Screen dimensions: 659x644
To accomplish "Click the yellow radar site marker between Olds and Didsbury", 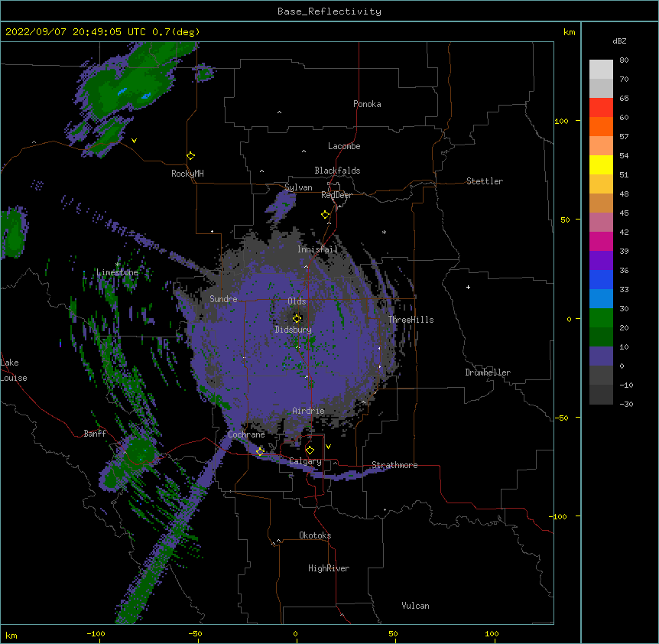I will [297, 319].
